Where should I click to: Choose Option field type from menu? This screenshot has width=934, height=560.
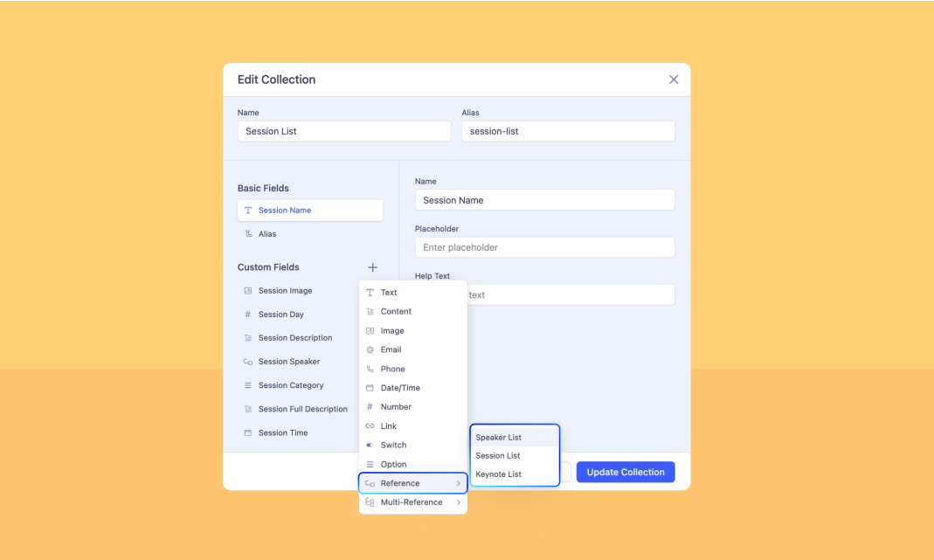click(x=412, y=464)
